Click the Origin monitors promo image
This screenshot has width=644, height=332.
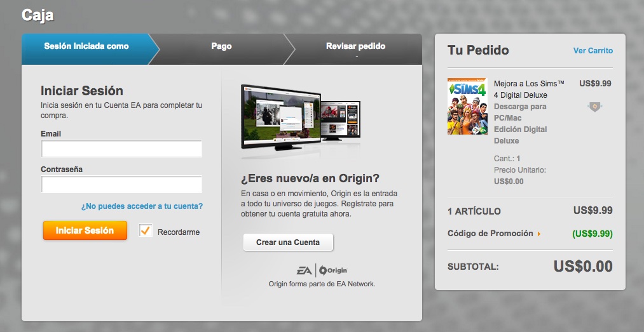pos(301,119)
